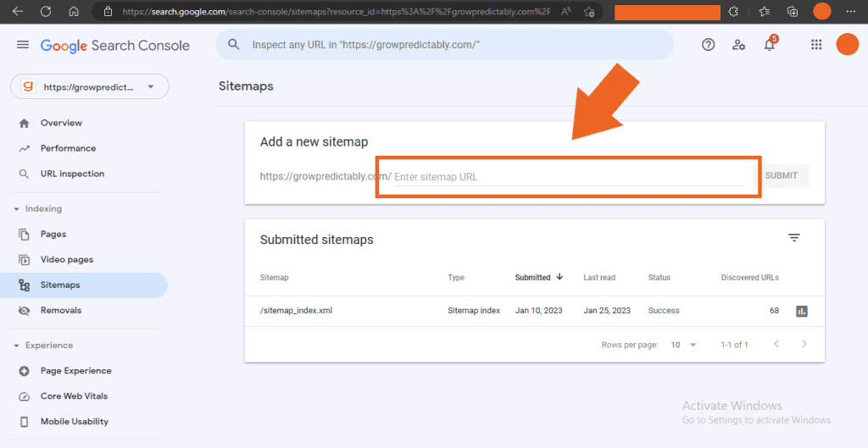Screen dimensions: 868x448
Task: Open the submitted sitemaps filter icon
Action: point(794,238)
